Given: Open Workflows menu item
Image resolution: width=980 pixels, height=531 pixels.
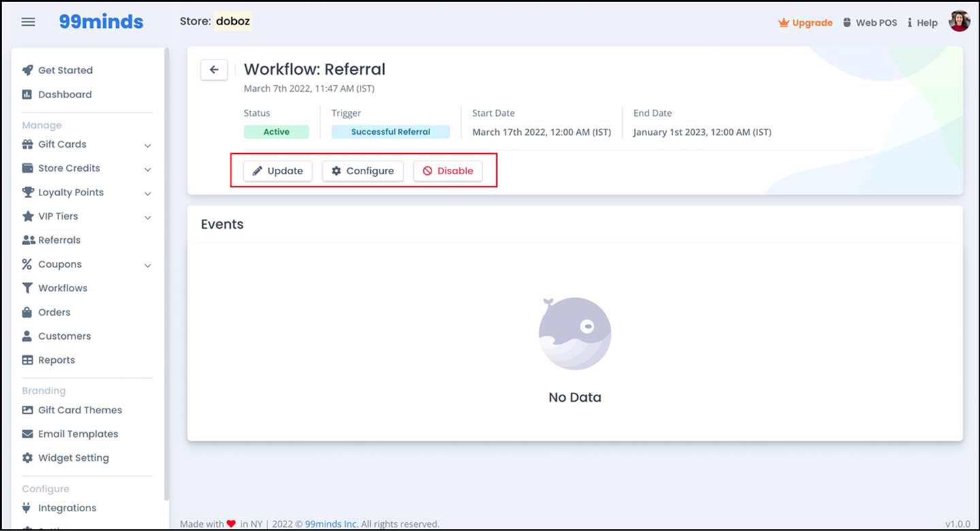Looking at the screenshot, I should point(63,288).
